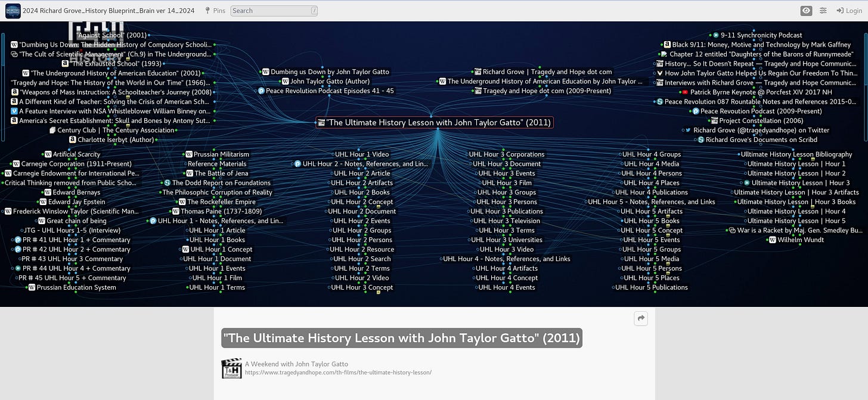868x400 pixels.
Task: Click the Login button
Action: [849, 10]
